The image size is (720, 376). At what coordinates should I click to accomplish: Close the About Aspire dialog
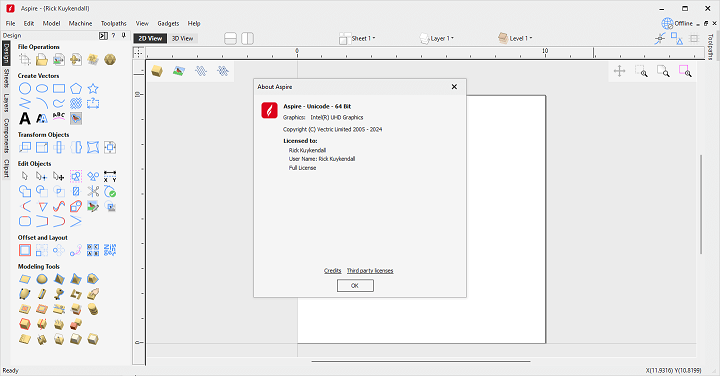454,87
